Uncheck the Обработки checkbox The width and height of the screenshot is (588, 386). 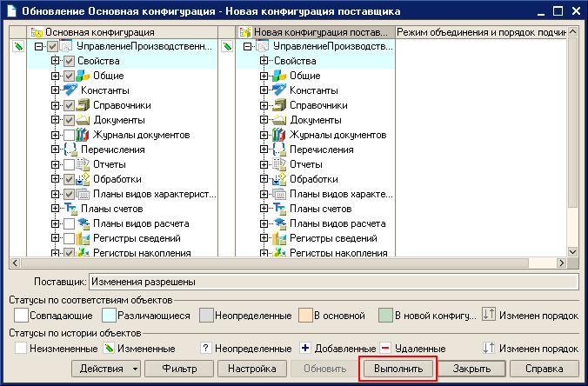[x=69, y=179]
